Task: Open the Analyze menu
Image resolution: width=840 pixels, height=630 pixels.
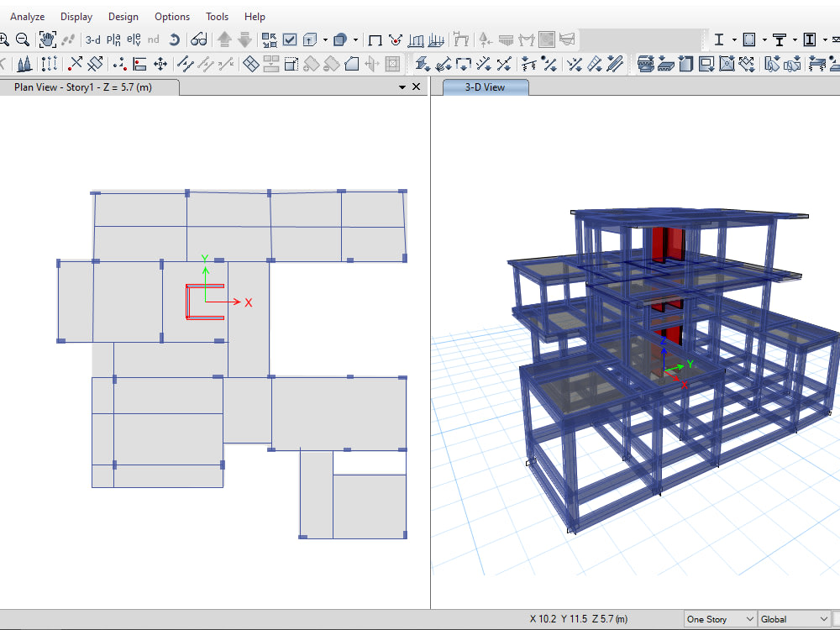Action: pyautogui.click(x=27, y=16)
